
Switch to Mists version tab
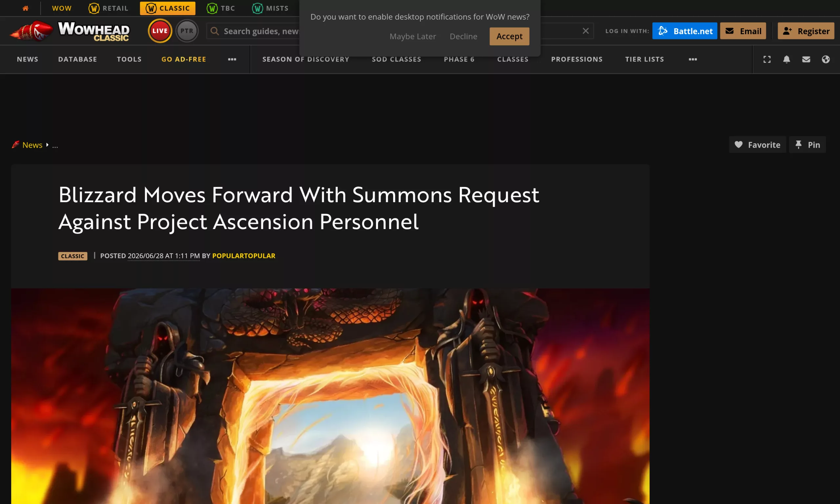(x=270, y=8)
